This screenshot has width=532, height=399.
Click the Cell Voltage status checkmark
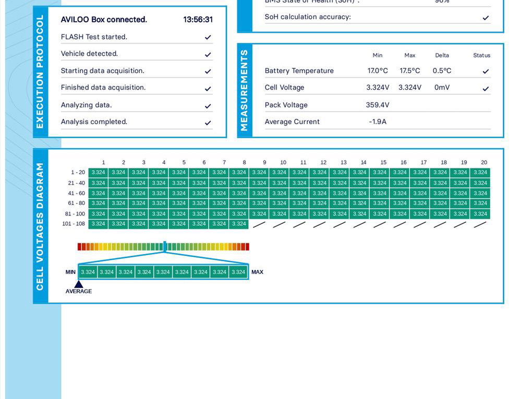(486, 89)
